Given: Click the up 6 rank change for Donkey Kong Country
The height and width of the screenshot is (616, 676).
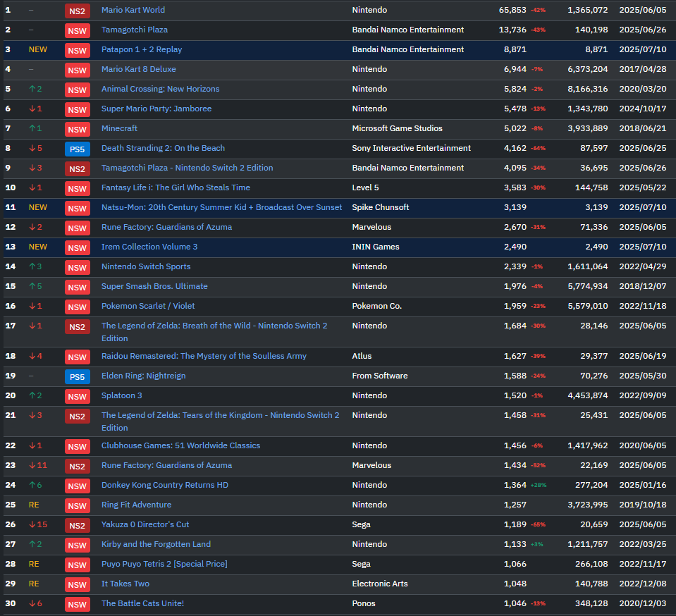Looking at the screenshot, I should pos(35,486).
